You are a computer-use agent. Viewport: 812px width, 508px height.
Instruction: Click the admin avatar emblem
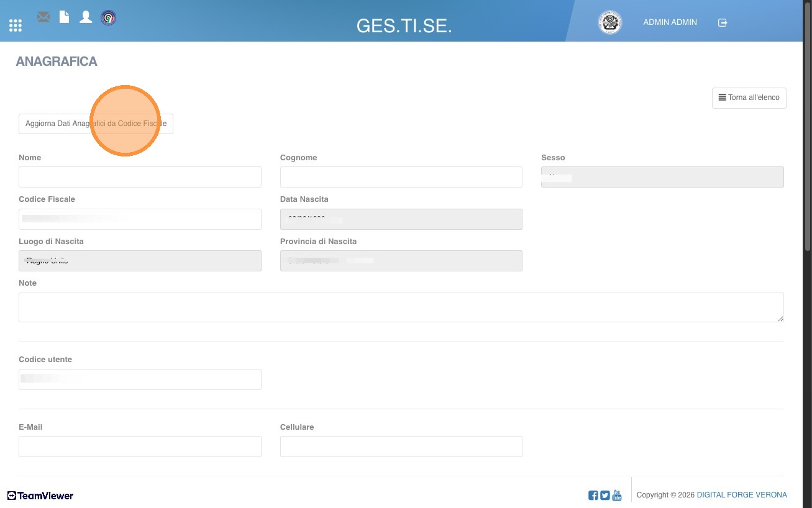(610, 22)
